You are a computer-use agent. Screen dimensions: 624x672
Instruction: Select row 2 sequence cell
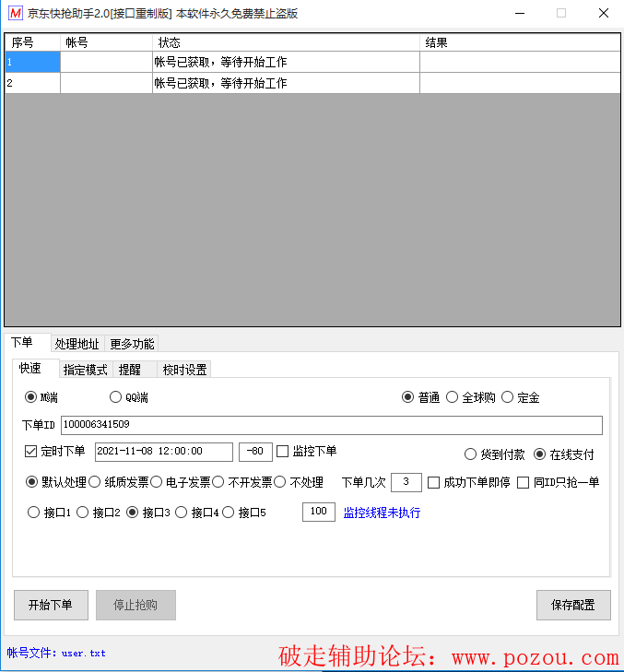[32, 83]
